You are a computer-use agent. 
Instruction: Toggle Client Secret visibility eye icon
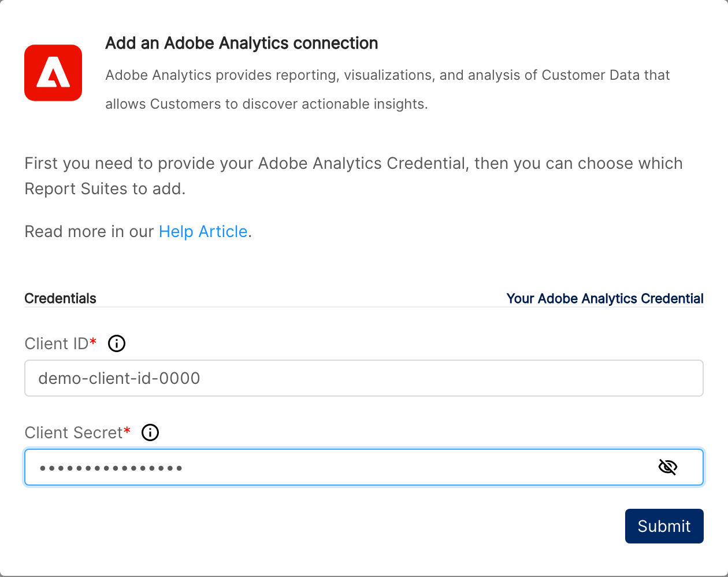pos(668,467)
